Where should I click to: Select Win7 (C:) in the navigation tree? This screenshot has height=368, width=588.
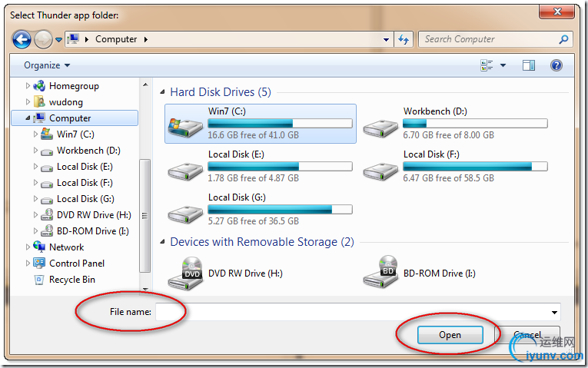point(75,134)
